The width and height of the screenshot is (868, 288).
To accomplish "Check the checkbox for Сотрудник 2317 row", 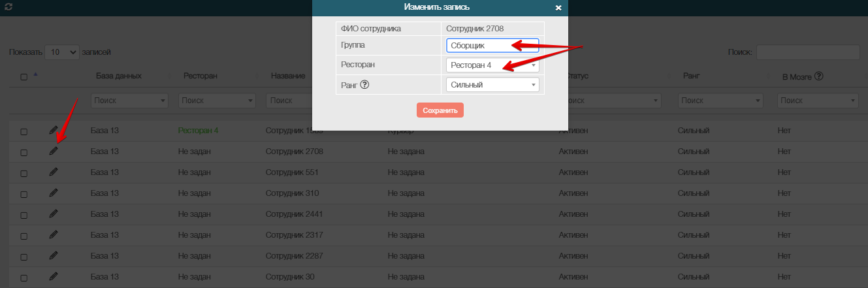I will click(24, 236).
